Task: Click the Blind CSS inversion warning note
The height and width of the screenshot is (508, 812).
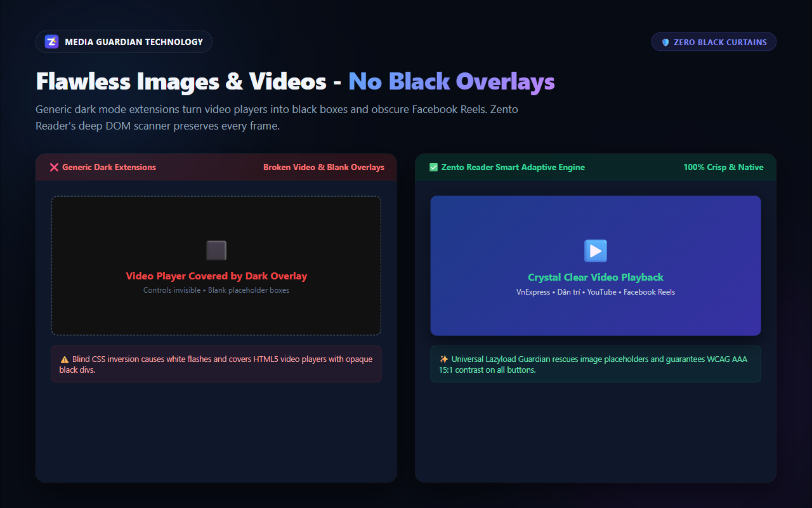Action: click(216, 364)
